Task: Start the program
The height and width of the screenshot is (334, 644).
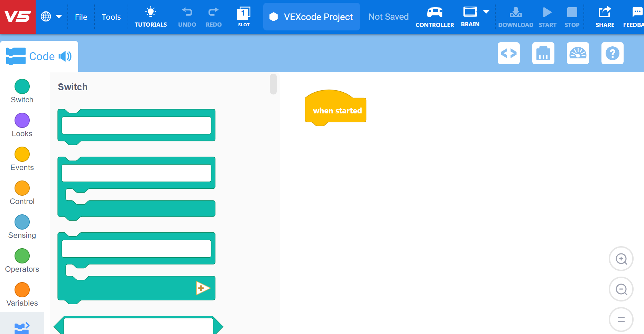Action: pyautogui.click(x=548, y=16)
